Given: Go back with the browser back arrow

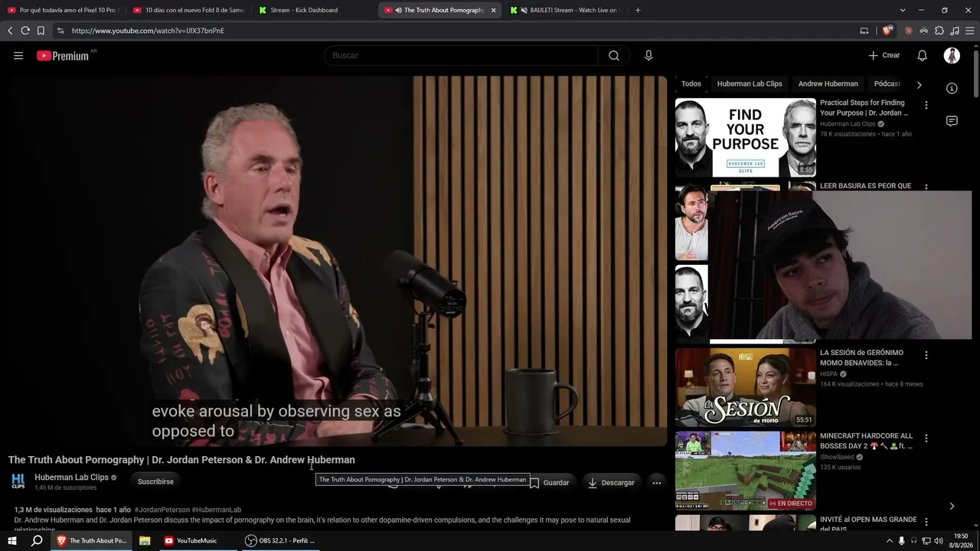Looking at the screenshot, I should pos(10,31).
